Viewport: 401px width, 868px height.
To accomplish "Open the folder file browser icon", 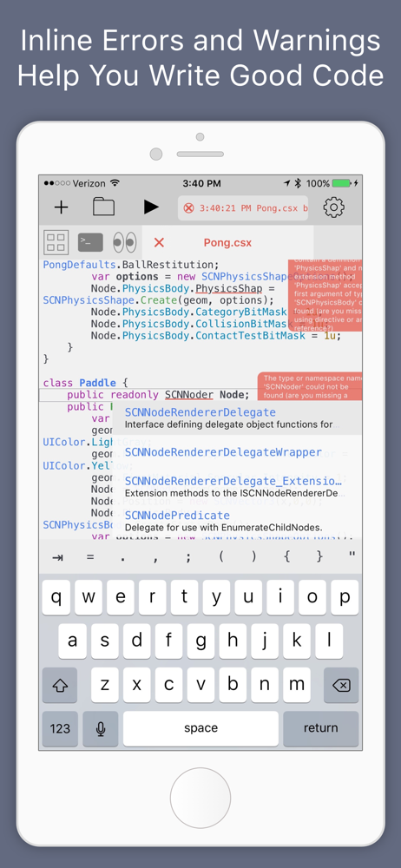I will (103, 207).
